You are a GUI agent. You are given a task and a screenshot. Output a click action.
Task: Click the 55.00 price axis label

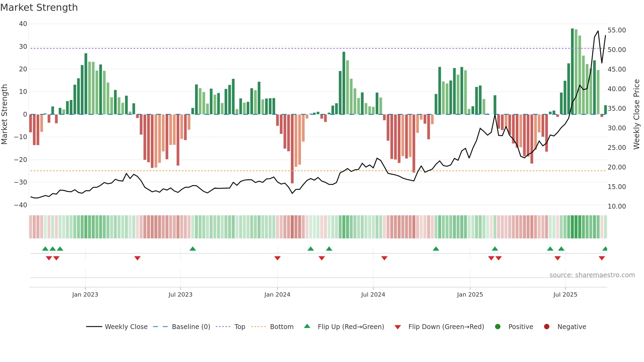tap(617, 30)
